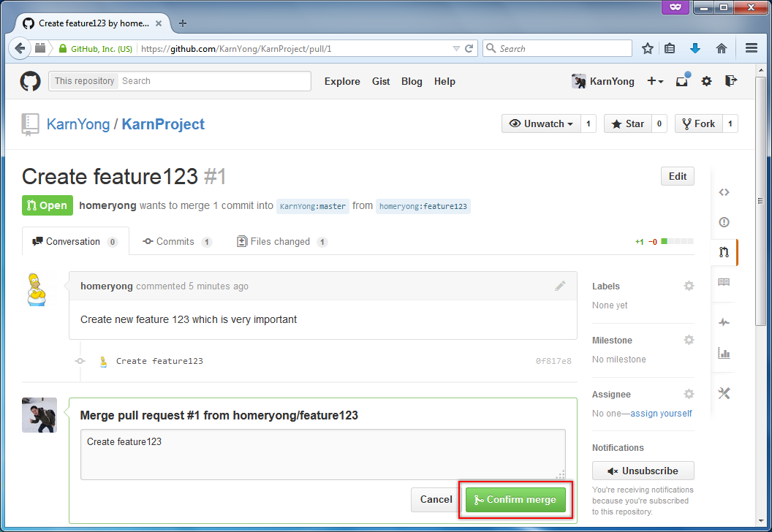Click the assign yourself link
The width and height of the screenshot is (772, 532).
click(x=661, y=414)
